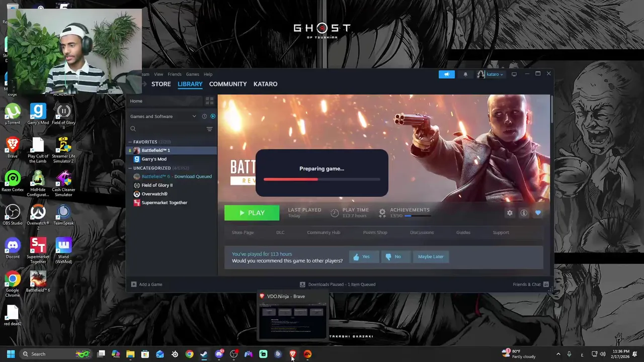Open the Discussions link

422,232
